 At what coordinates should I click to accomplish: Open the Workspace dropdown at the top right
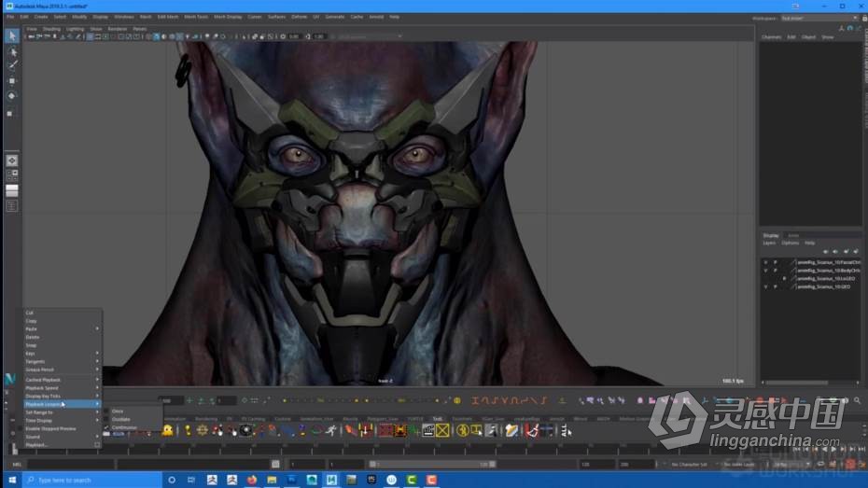[x=819, y=19]
